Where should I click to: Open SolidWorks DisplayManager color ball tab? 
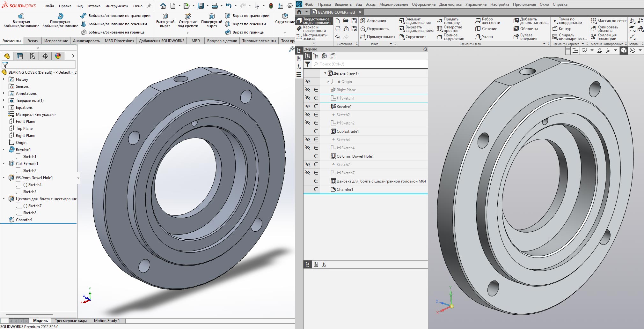point(58,56)
